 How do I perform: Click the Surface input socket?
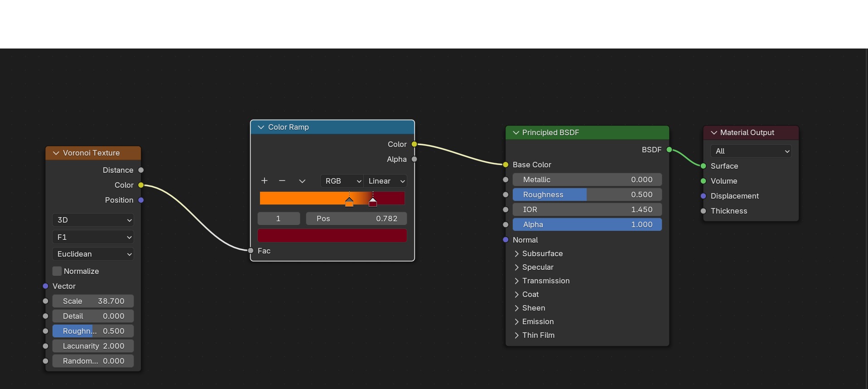point(703,166)
